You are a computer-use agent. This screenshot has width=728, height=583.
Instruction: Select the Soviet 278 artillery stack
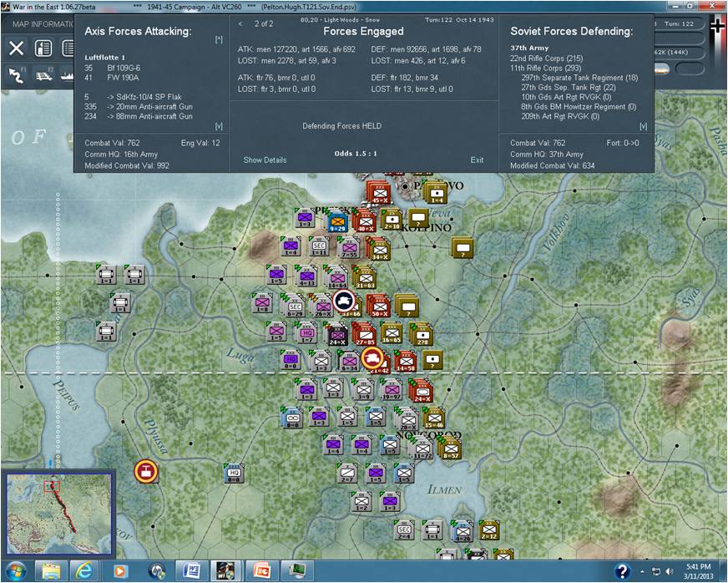(x=422, y=334)
